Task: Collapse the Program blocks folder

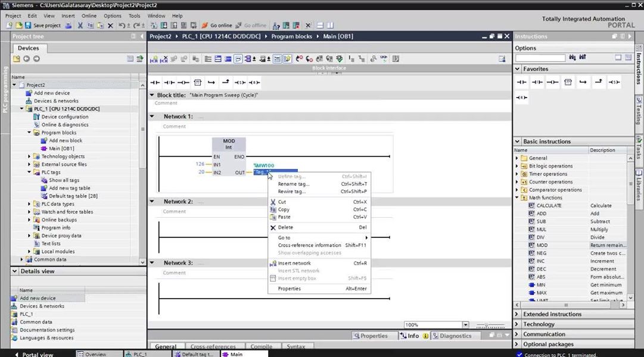Action: point(29,133)
